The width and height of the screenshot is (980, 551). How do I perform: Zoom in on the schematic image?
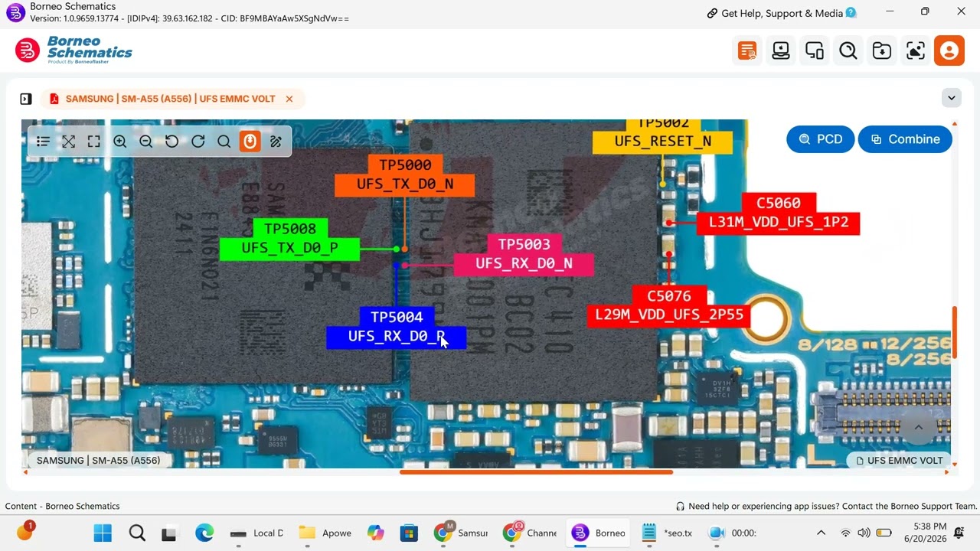coord(120,142)
